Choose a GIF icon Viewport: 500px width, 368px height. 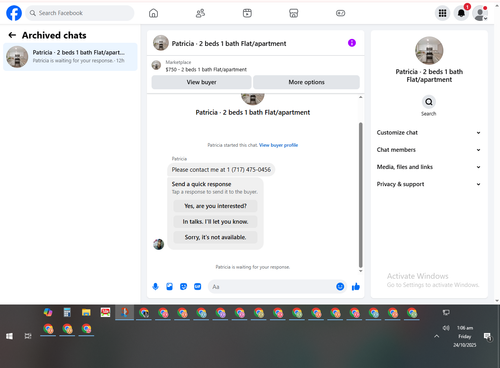tap(198, 287)
